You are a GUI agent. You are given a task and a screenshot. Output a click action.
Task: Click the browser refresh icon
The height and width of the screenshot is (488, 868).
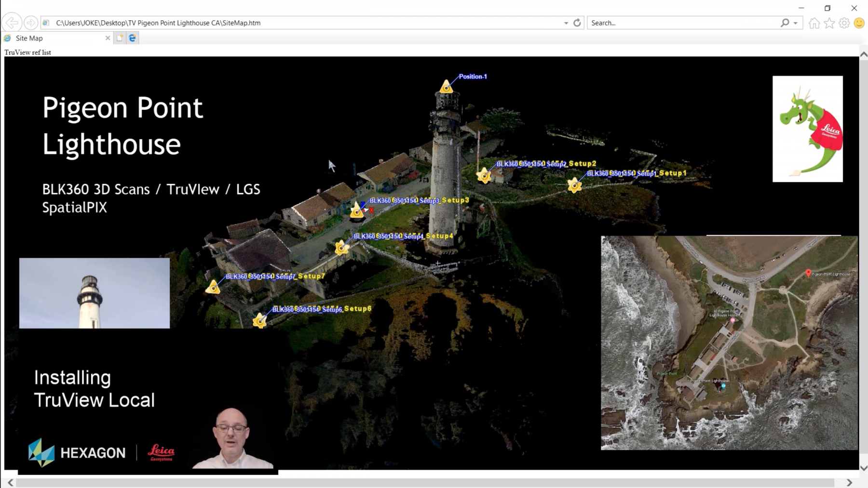pos(577,23)
